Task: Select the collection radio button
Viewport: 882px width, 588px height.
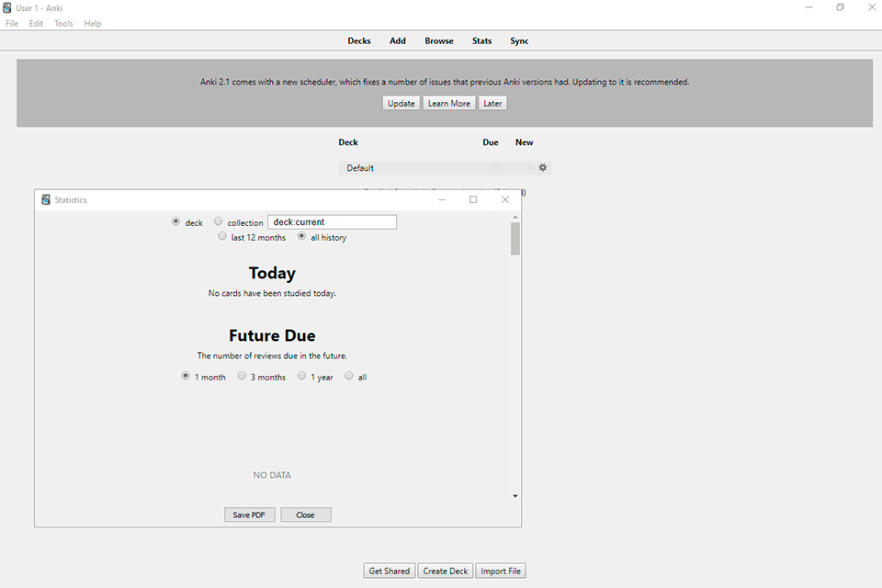Action: point(219,221)
